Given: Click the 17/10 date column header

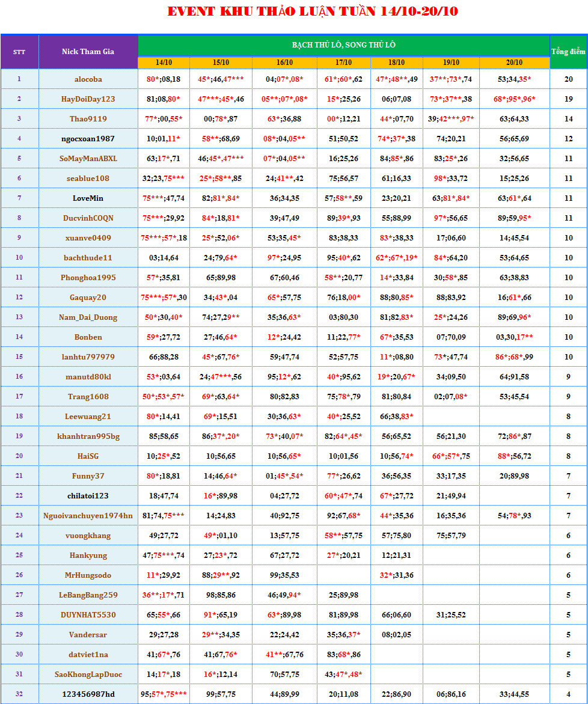Looking at the screenshot, I should (343, 63).
